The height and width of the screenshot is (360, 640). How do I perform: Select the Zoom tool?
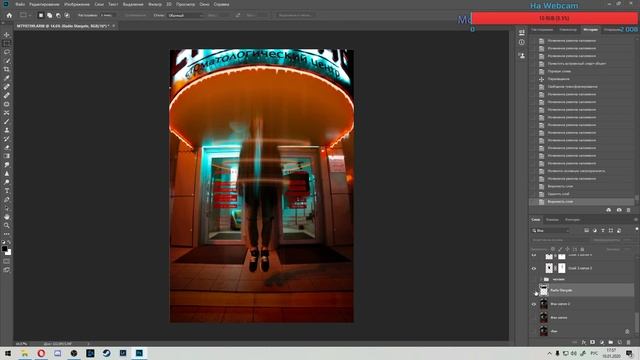tap(7, 225)
